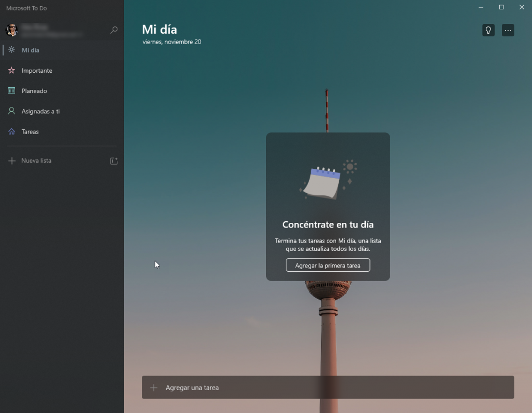Image resolution: width=532 pixels, height=413 pixels.
Task: Click the house icon beside Tareas
Action: 11,131
